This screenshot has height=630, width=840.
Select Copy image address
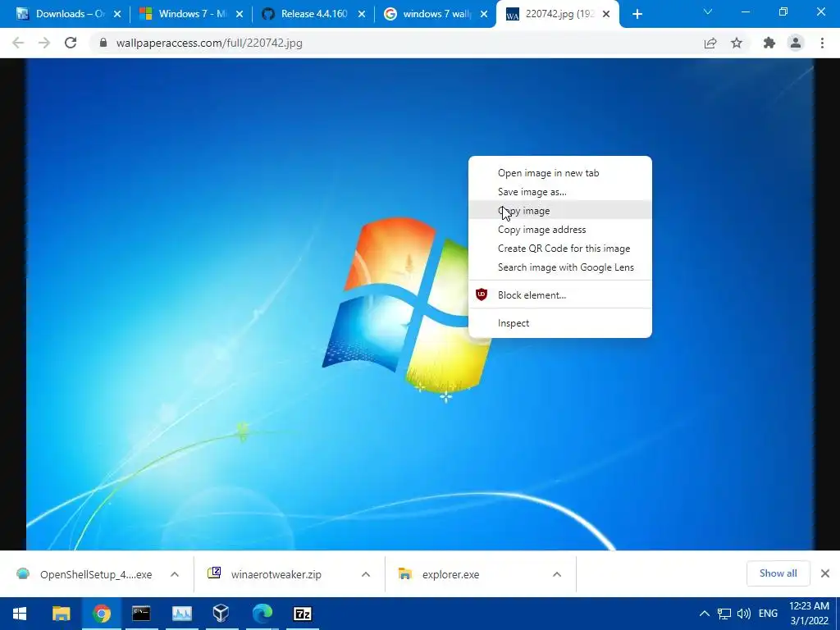pos(559,230)
